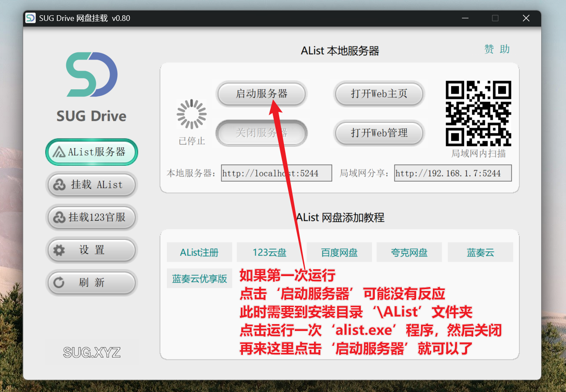Image resolution: width=566 pixels, height=392 pixels.
Task: Open the Web homepage via 打开Web主页
Action: coord(379,94)
